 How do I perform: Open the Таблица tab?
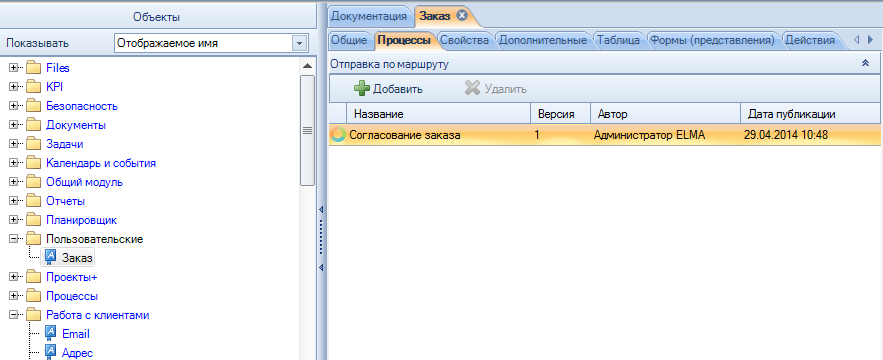click(x=618, y=40)
